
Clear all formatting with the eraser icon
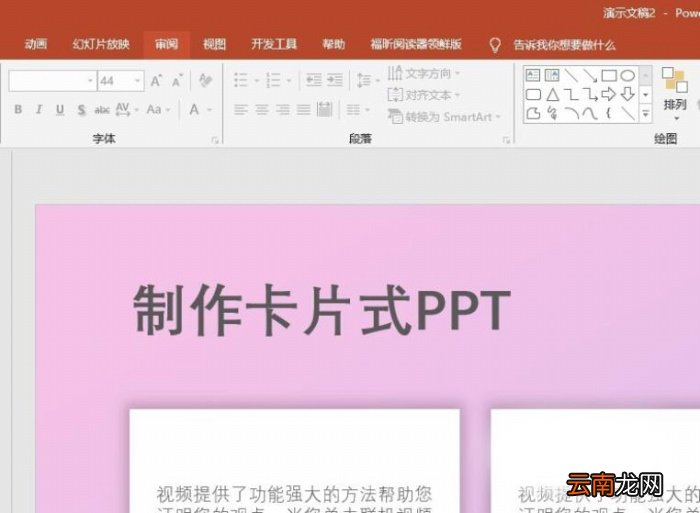tap(205, 81)
